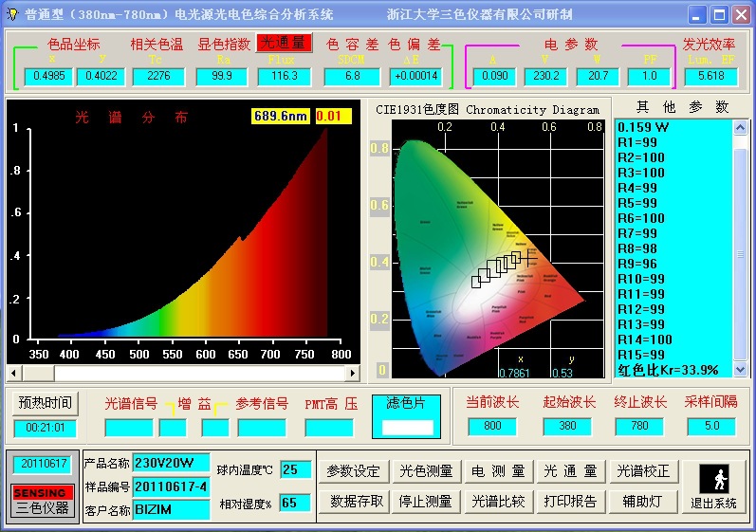Start 光色测量 light color measurement
This screenshot has height=532, width=756.
(x=426, y=470)
